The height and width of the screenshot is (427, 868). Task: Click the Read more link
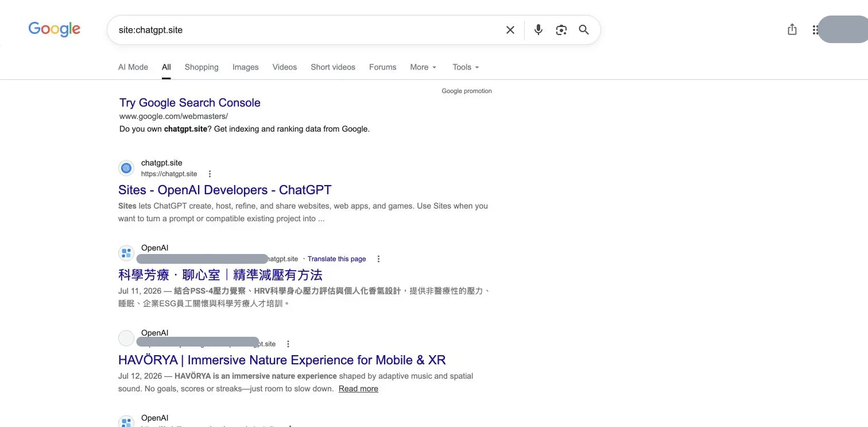[x=358, y=388]
